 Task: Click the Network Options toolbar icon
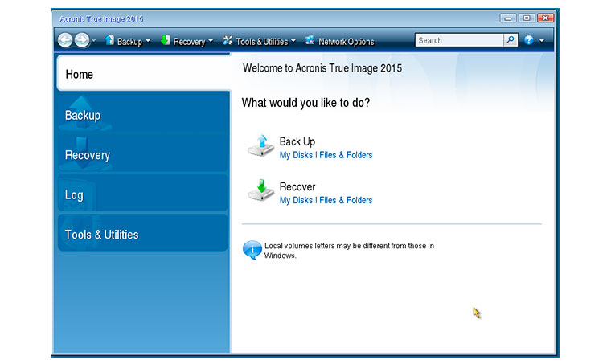tap(310, 40)
